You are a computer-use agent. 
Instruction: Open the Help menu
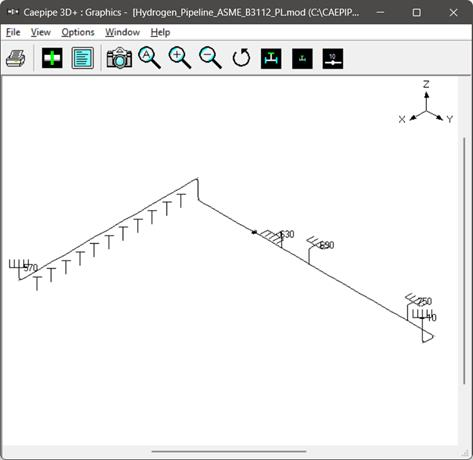point(160,32)
